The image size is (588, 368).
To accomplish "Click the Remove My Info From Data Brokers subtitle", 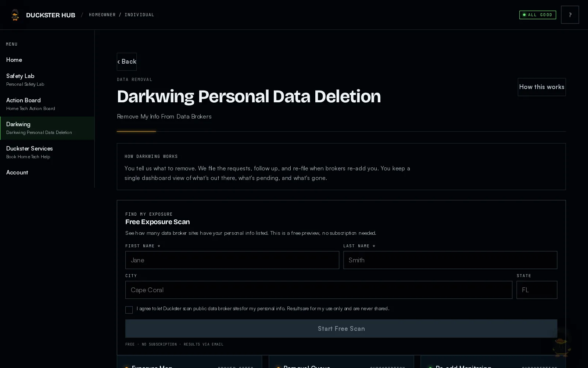I will click(x=164, y=116).
